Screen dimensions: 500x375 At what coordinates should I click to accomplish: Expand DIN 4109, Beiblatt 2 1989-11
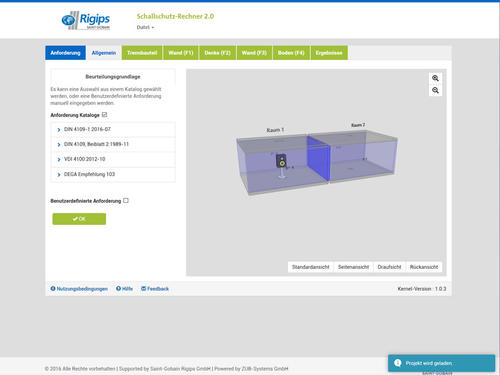pyautogui.click(x=113, y=144)
